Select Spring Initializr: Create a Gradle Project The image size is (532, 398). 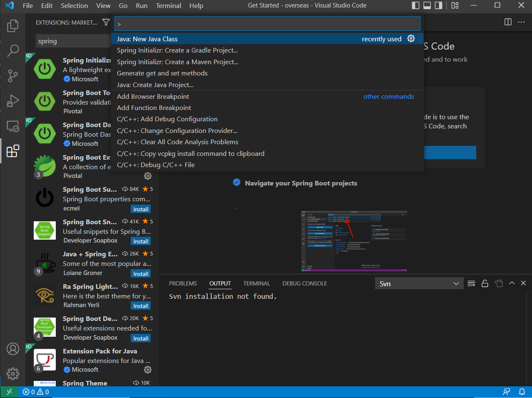[267, 50]
